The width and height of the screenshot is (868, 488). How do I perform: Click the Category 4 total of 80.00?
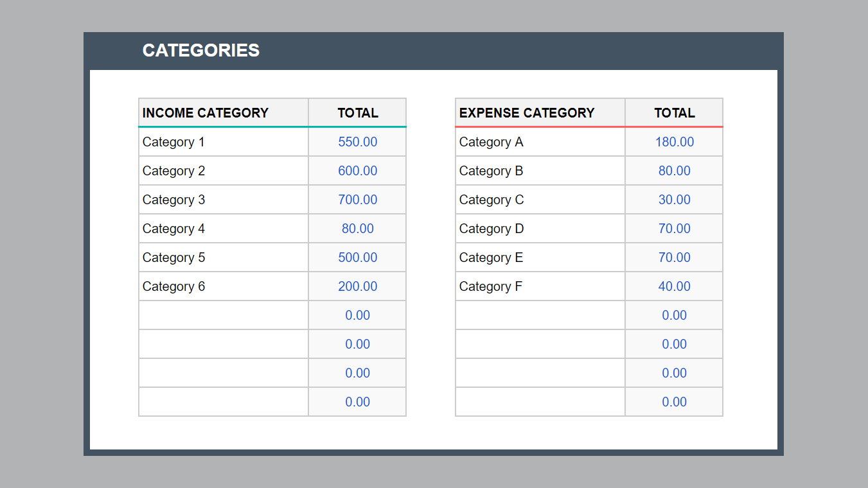point(357,229)
